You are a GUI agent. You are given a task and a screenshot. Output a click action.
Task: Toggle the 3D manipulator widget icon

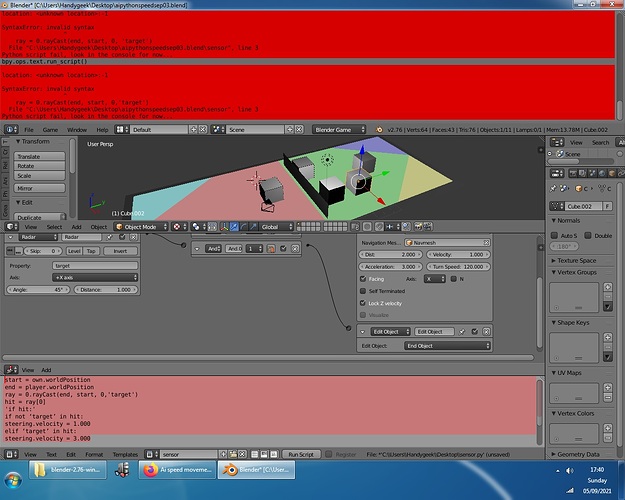(224, 227)
